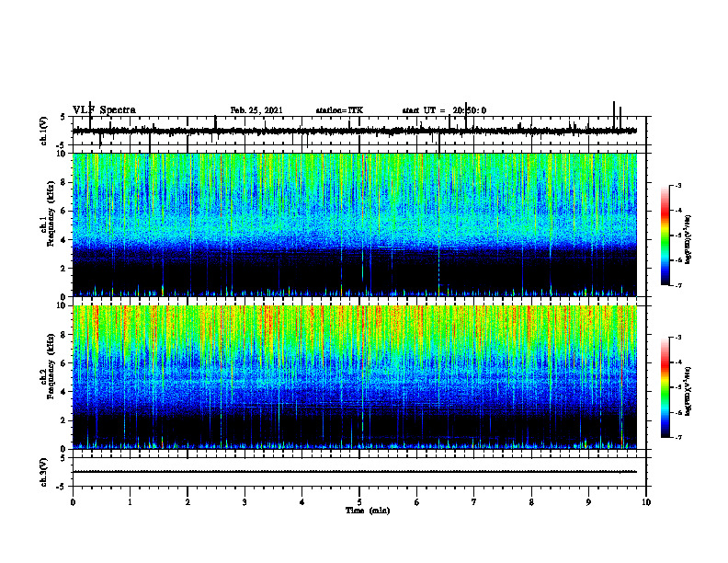
Task: Click the "6" kHz tick on ch.2 axis
Action: point(63,362)
